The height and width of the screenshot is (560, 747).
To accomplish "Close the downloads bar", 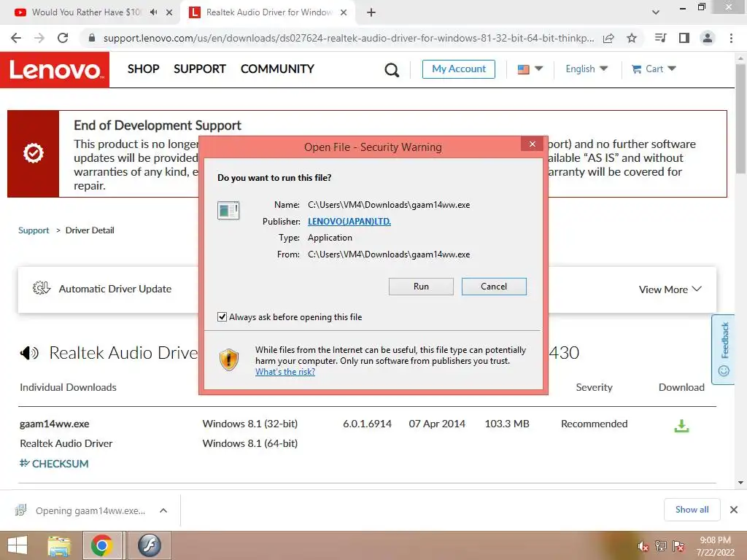I will (x=734, y=510).
